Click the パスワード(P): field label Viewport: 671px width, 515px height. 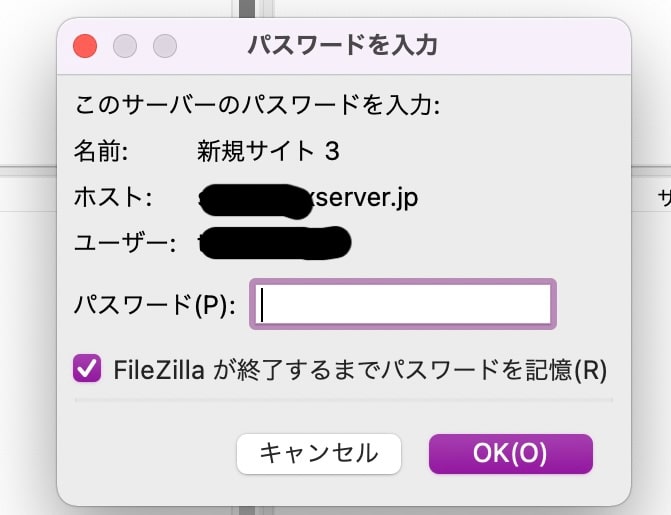click(x=155, y=305)
